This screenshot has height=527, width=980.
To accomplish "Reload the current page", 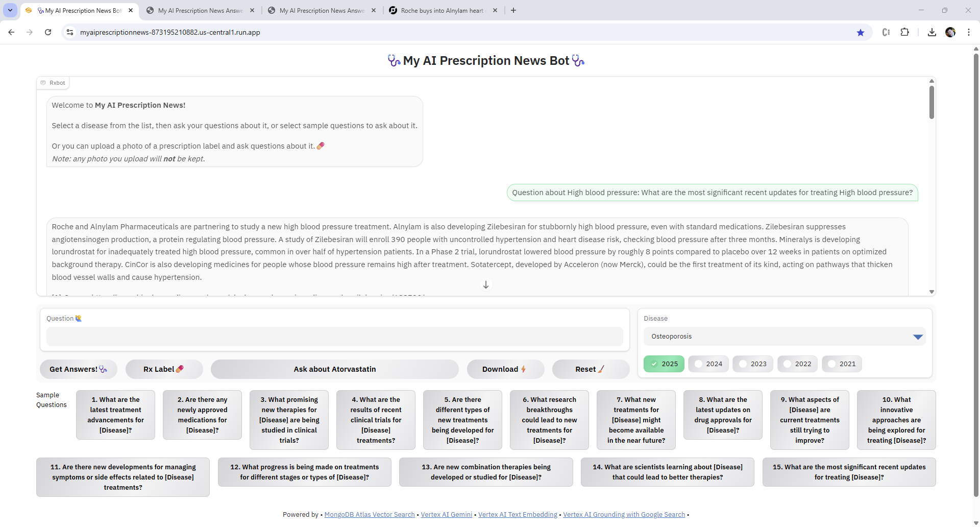I will [x=48, y=32].
